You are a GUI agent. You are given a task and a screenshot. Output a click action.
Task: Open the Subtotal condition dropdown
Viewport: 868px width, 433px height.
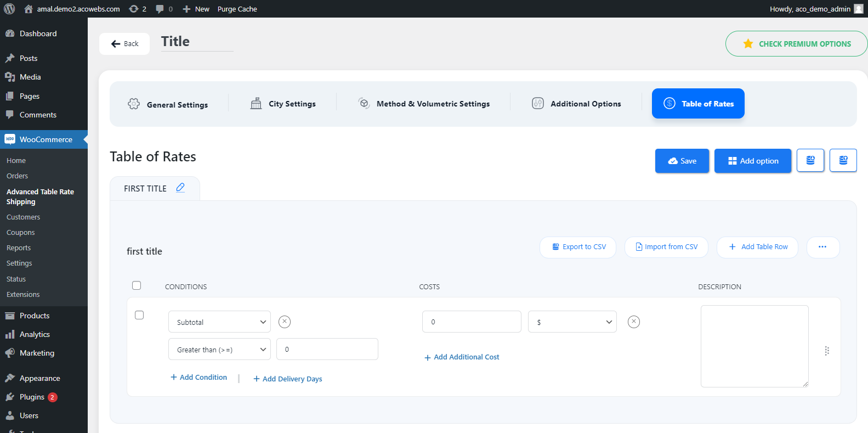tap(219, 322)
